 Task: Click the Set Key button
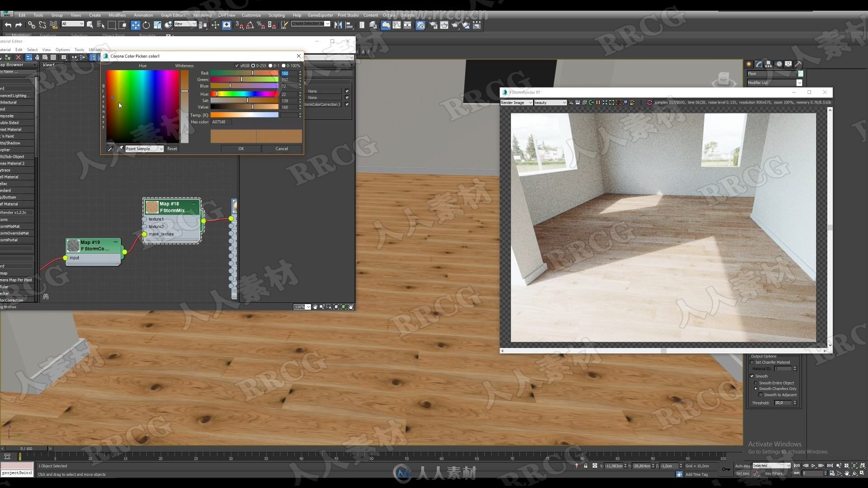pyautogui.click(x=742, y=474)
